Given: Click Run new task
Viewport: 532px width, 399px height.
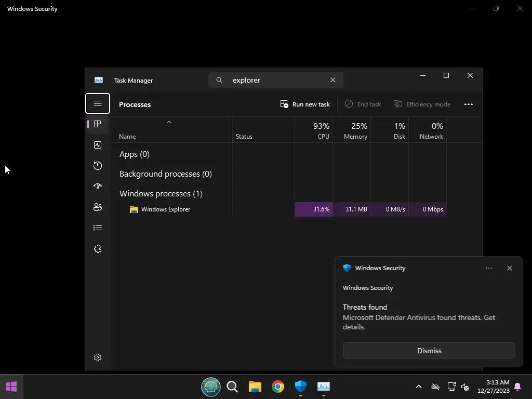Looking at the screenshot, I should [305, 104].
